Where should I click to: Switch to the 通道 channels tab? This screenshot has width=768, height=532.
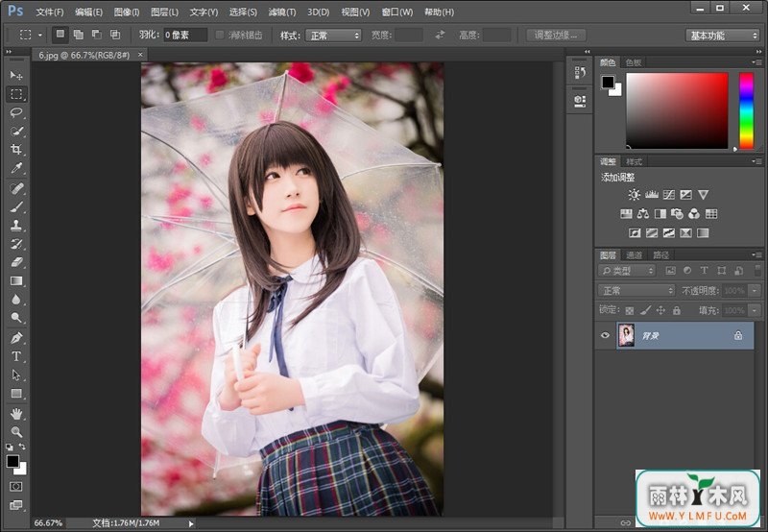click(634, 254)
